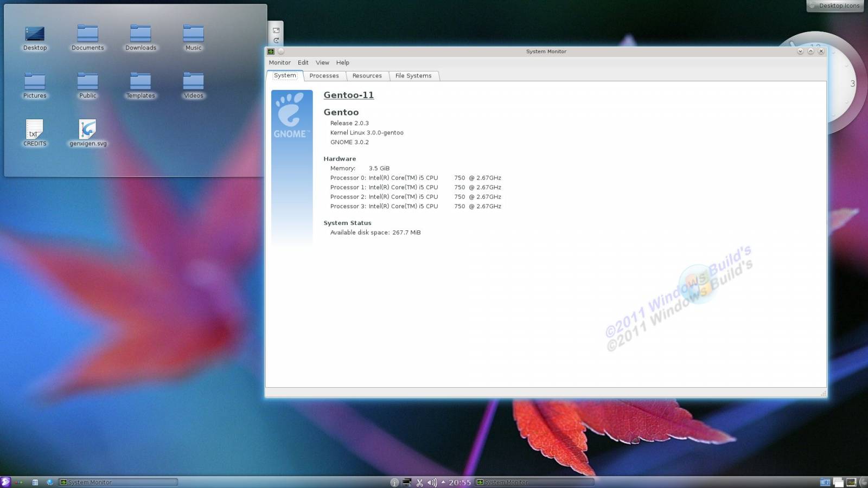Click the Processor 3 row
This screenshot has width=868, height=488.
(416, 207)
